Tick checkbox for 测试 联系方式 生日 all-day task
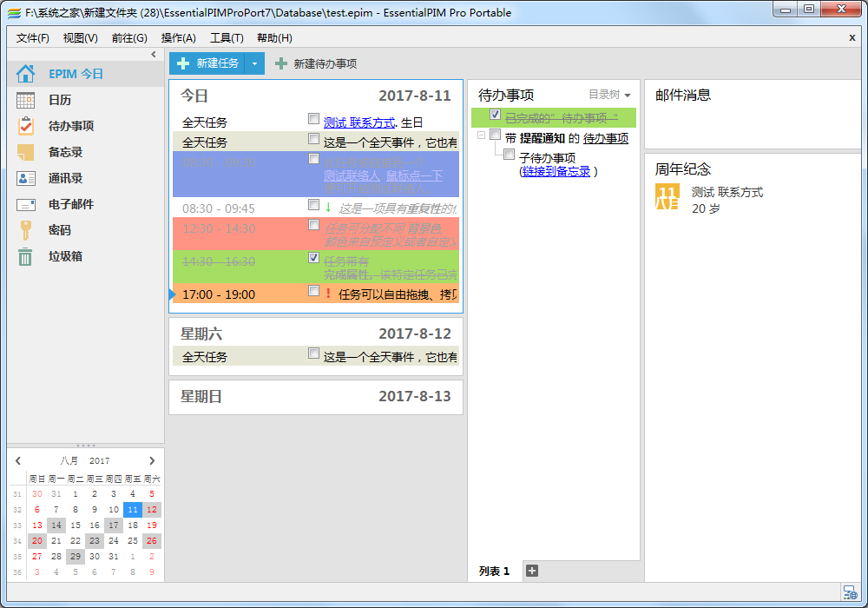This screenshot has width=868, height=608. 314,118
